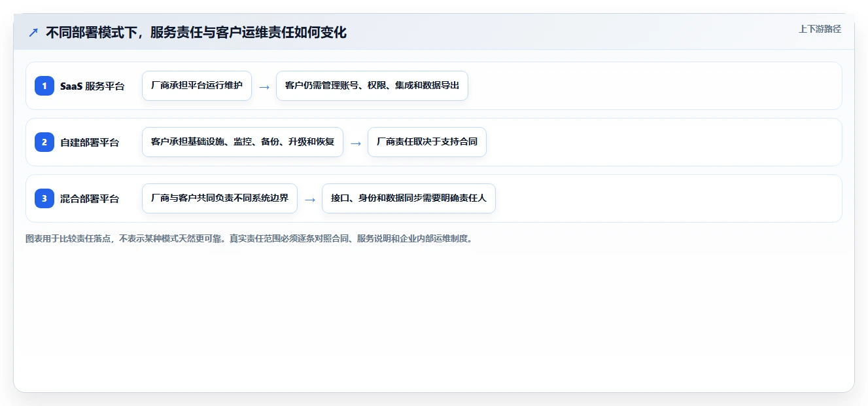The image size is (868, 406).
Task: Click the step 1 number badge
Action: click(x=44, y=86)
